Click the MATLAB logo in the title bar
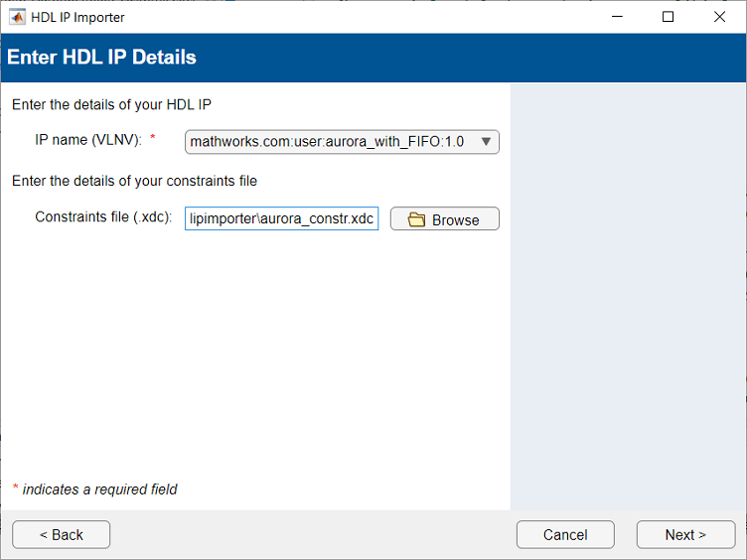The height and width of the screenshot is (560, 747). coord(17,17)
